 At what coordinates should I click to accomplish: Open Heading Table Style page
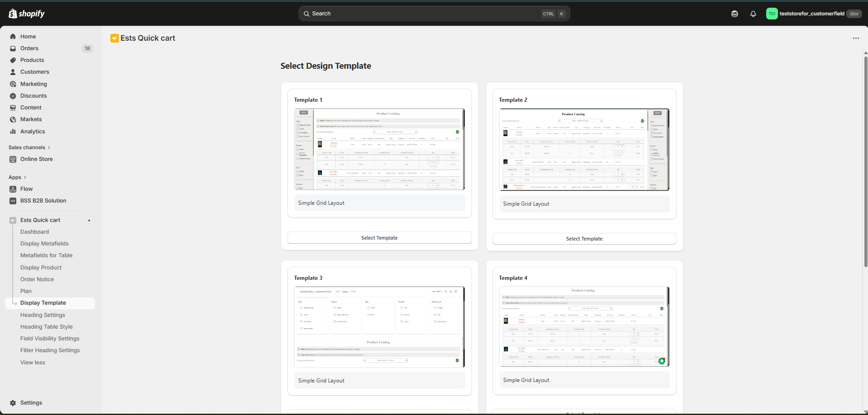pos(46,327)
